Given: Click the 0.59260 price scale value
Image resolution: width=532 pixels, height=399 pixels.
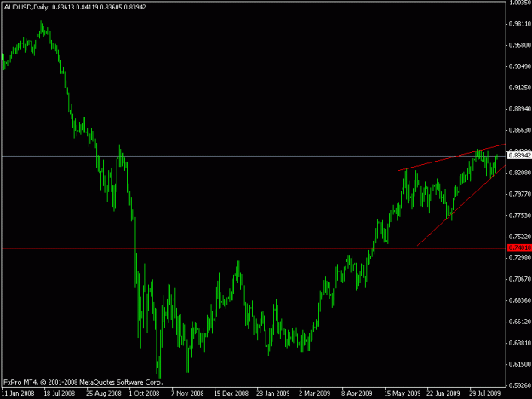Looking at the screenshot, I should (520, 385).
